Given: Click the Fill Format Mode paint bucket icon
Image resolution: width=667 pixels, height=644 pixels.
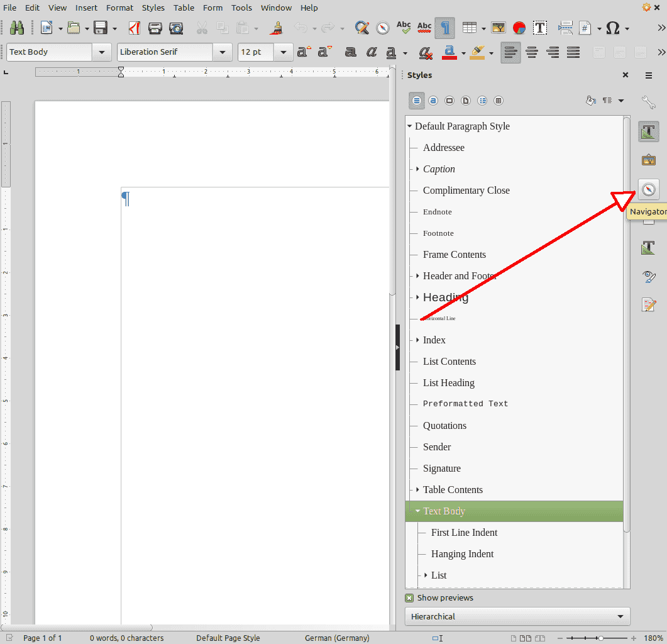Looking at the screenshot, I should coord(590,101).
